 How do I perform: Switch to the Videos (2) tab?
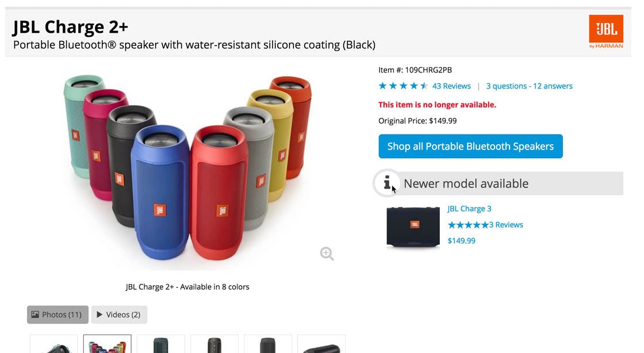tap(119, 314)
